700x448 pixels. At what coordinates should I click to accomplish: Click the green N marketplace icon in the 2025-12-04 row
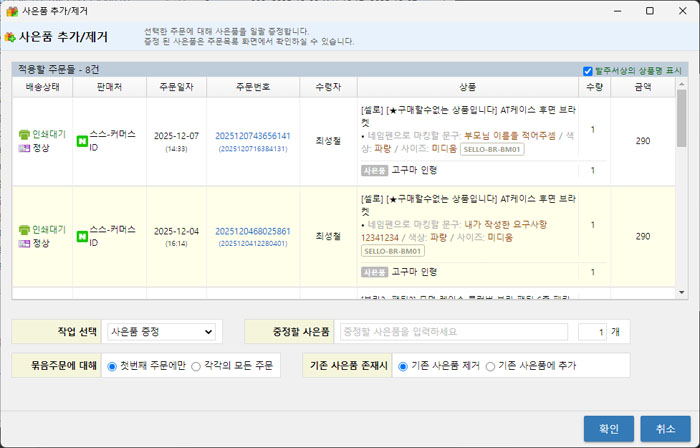click(x=82, y=236)
